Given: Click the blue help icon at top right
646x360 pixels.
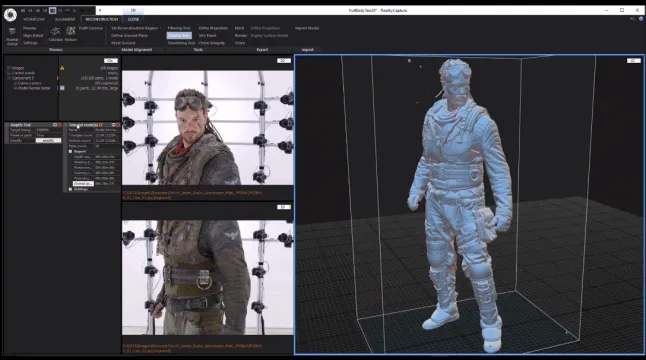Looking at the screenshot, I should pos(641,19).
